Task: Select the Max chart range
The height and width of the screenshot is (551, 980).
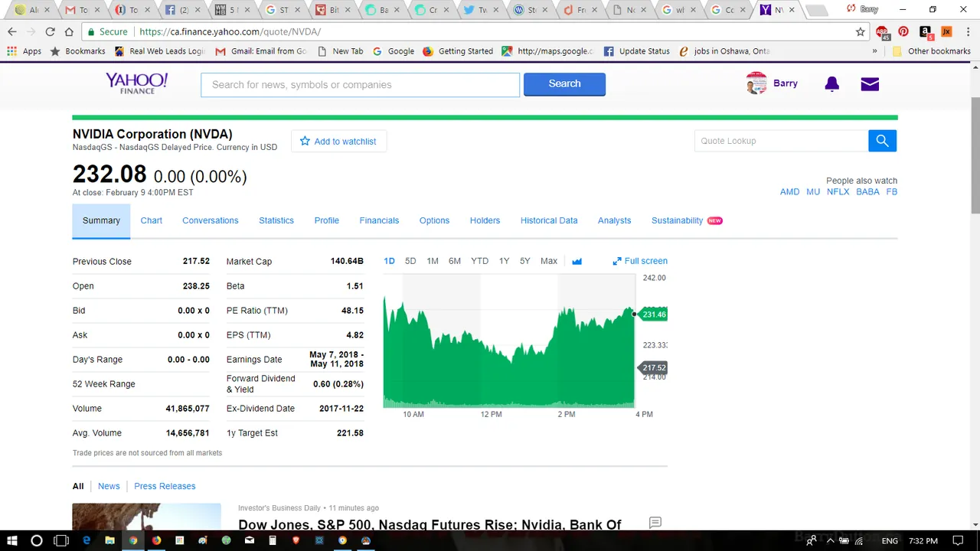Action: point(549,261)
